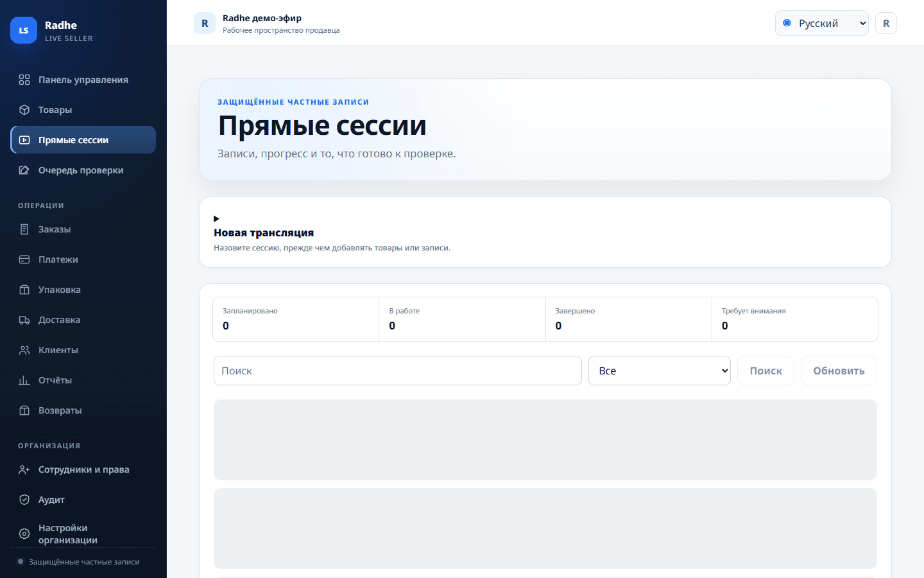This screenshot has width=924, height=578.
Task: Open the Аудит sidebar entry
Action: click(x=83, y=500)
